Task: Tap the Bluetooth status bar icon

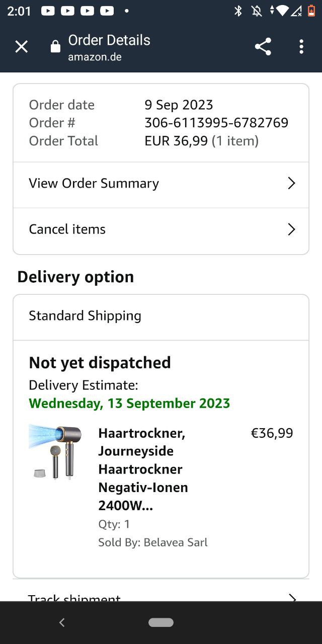Action: [238, 11]
